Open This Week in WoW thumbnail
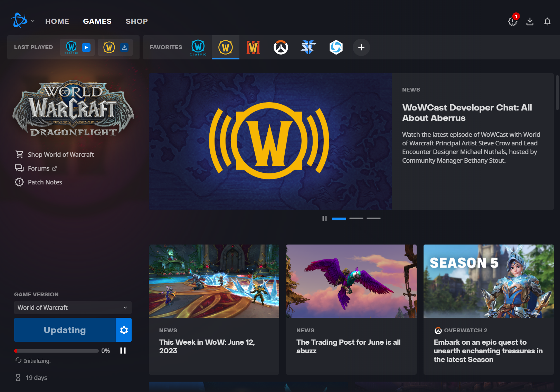Image resolution: width=560 pixels, height=392 pixels. (x=214, y=281)
